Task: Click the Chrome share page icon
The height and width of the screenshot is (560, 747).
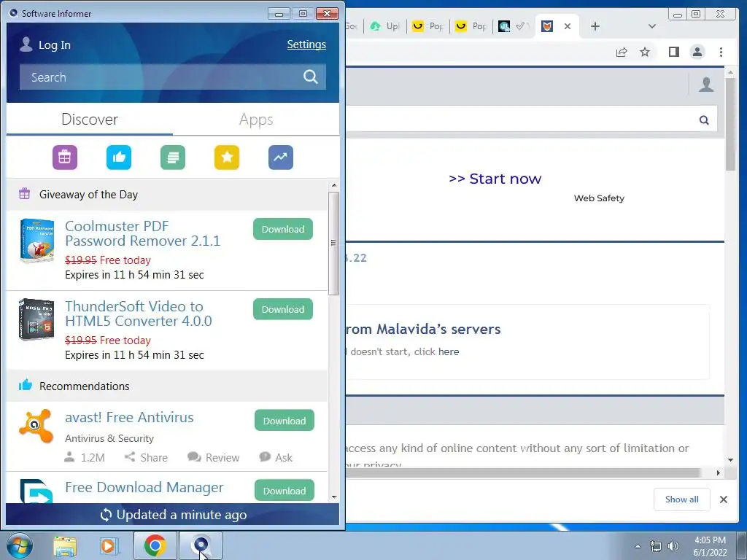Action: tap(622, 52)
